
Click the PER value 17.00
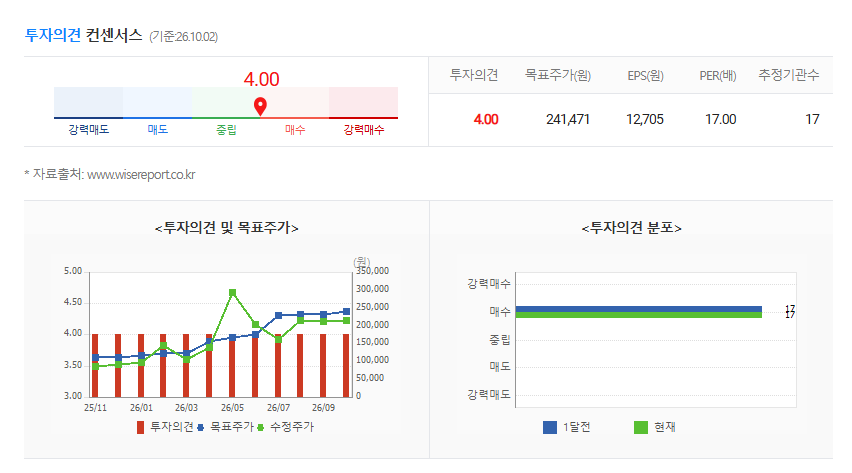click(721, 119)
